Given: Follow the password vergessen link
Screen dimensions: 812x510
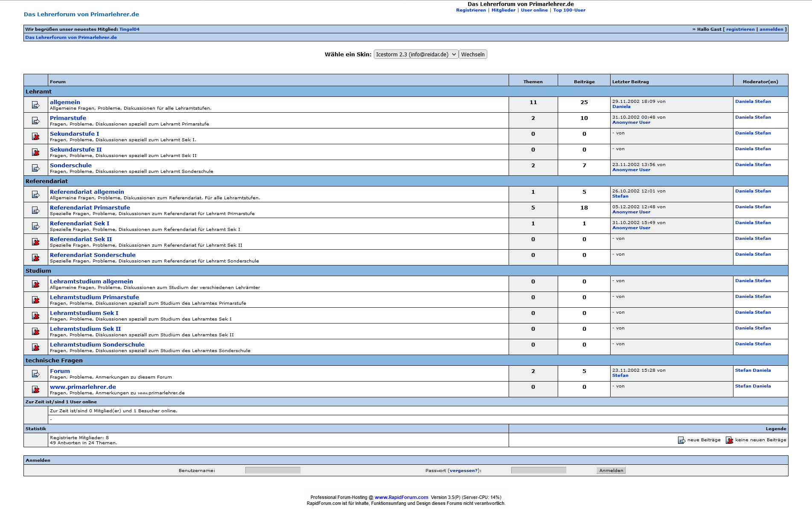Looking at the screenshot, I should pyautogui.click(x=463, y=471).
